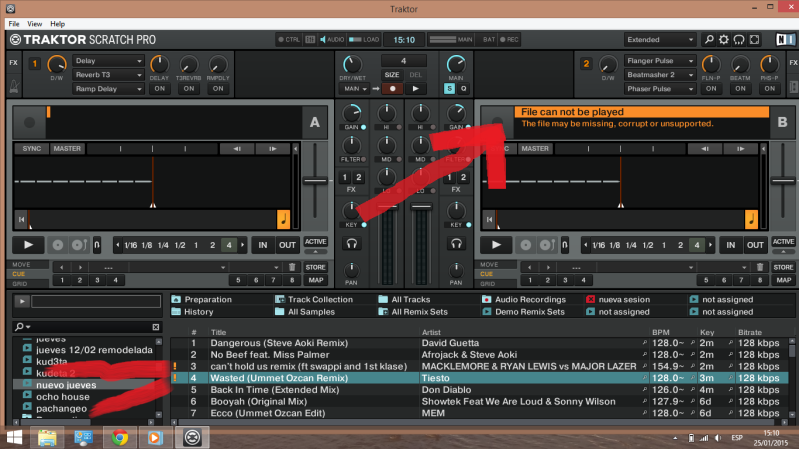Toggle RMPDLY effect ON button

[218, 89]
